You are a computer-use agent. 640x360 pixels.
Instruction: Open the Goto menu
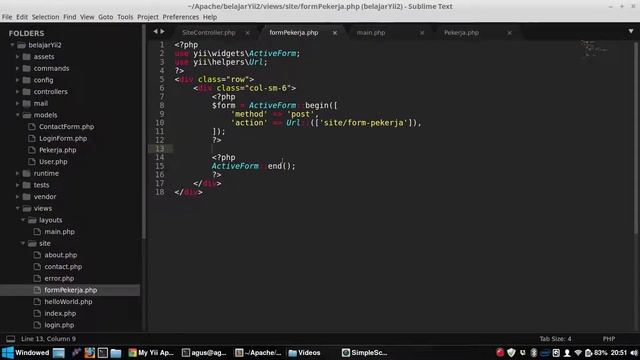(106, 17)
